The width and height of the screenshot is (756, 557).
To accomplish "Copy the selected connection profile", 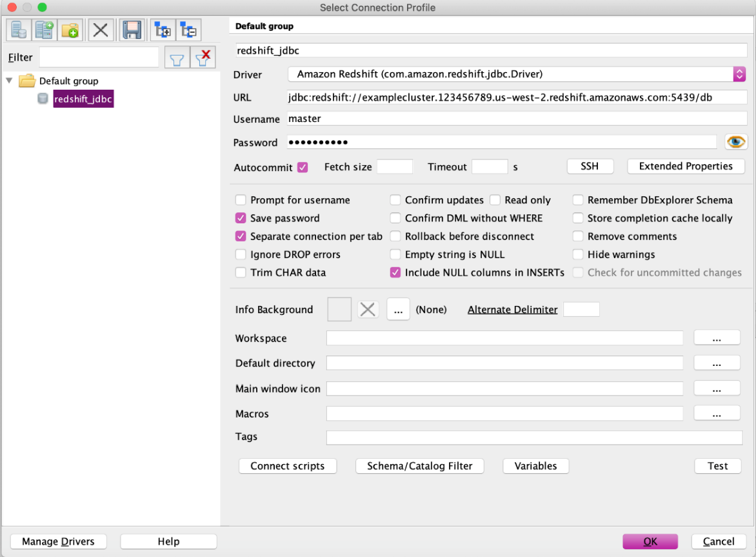I will coord(44,30).
